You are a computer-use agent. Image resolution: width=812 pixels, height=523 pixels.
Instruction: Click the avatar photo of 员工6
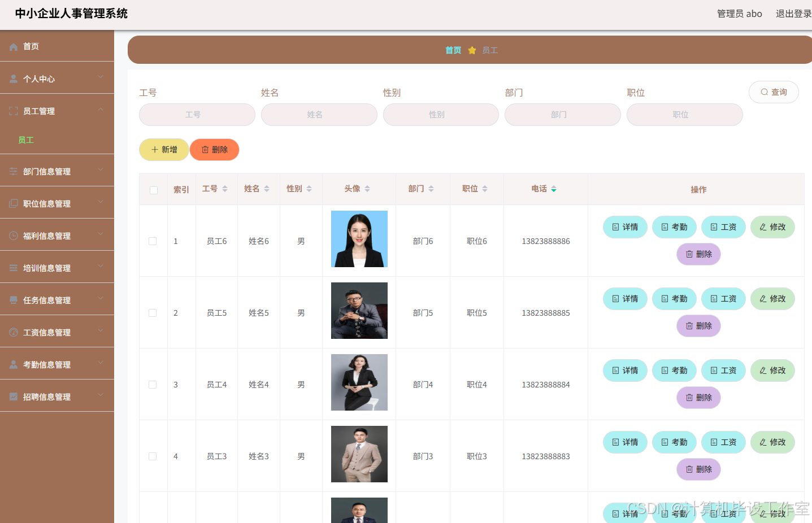pos(359,239)
